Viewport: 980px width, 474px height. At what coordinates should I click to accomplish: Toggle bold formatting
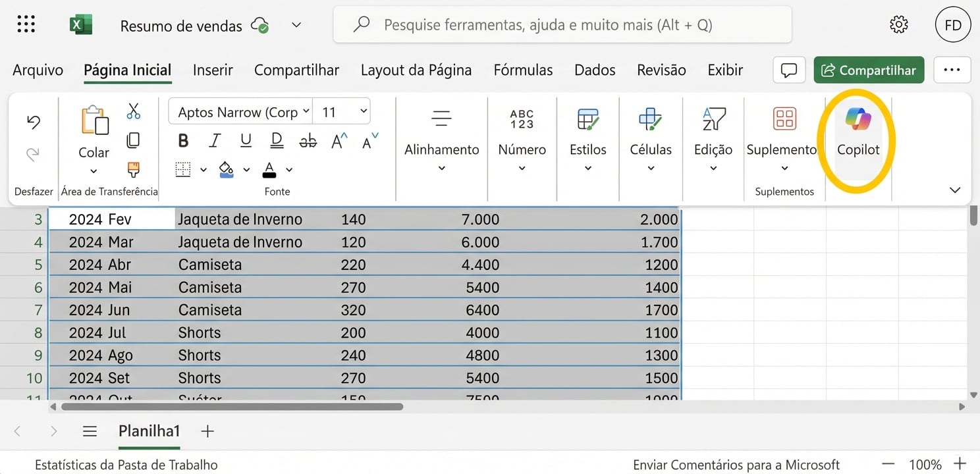click(182, 140)
